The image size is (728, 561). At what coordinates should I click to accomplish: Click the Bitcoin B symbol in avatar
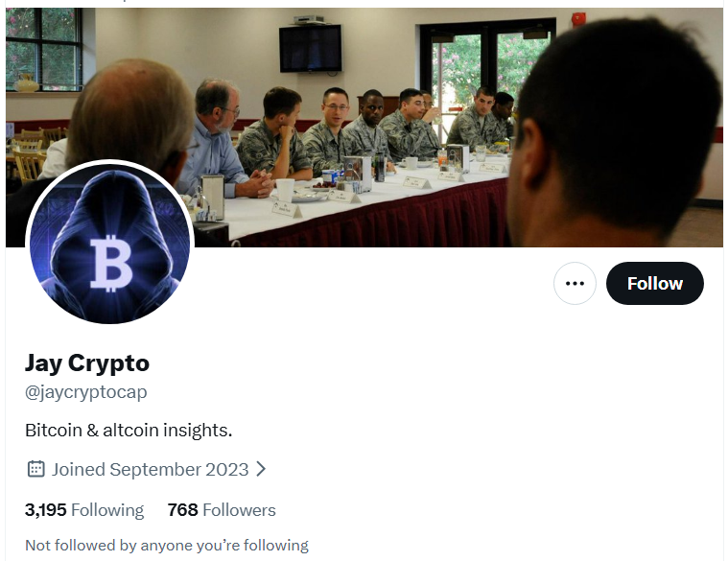point(111,263)
